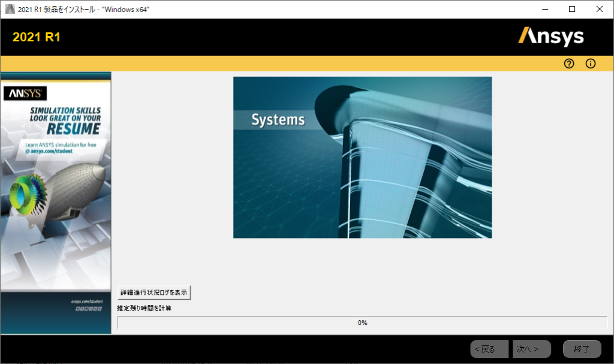The image size is (614, 364).
Task: Click the Ansys app icon in title bar
Action: 10,9
